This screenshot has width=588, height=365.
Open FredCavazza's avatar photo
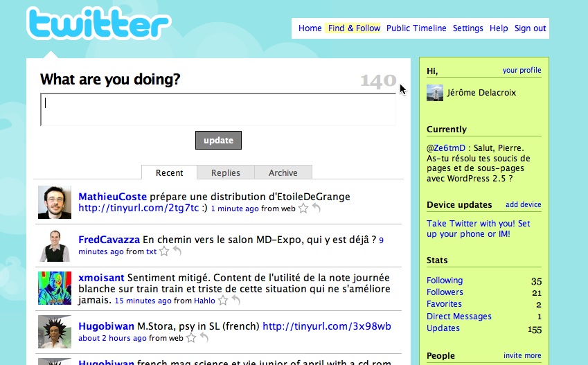coord(55,245)
